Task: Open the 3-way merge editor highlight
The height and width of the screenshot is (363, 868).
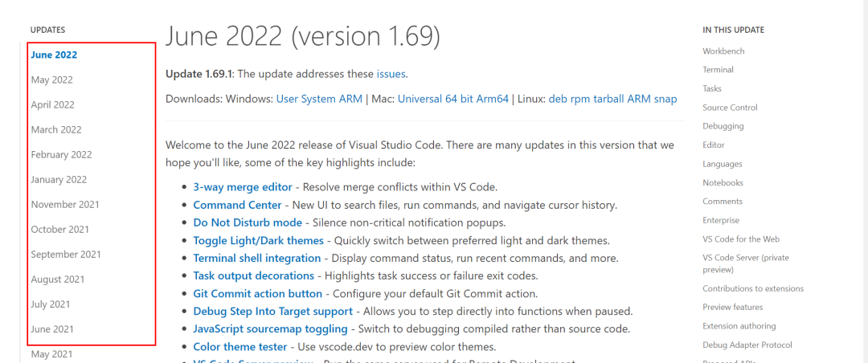Action: pos(243,186)
